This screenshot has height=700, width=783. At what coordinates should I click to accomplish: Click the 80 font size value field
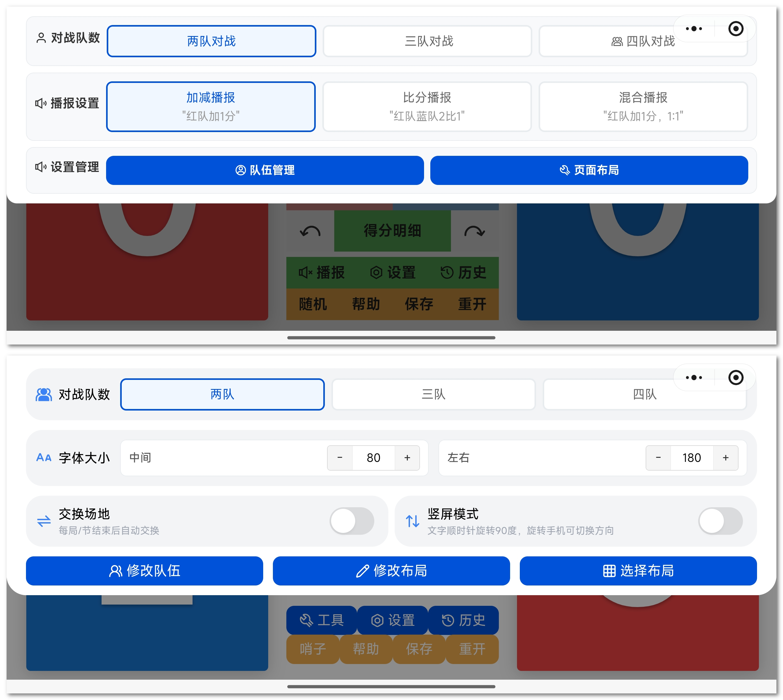click(x=373, y=458)
